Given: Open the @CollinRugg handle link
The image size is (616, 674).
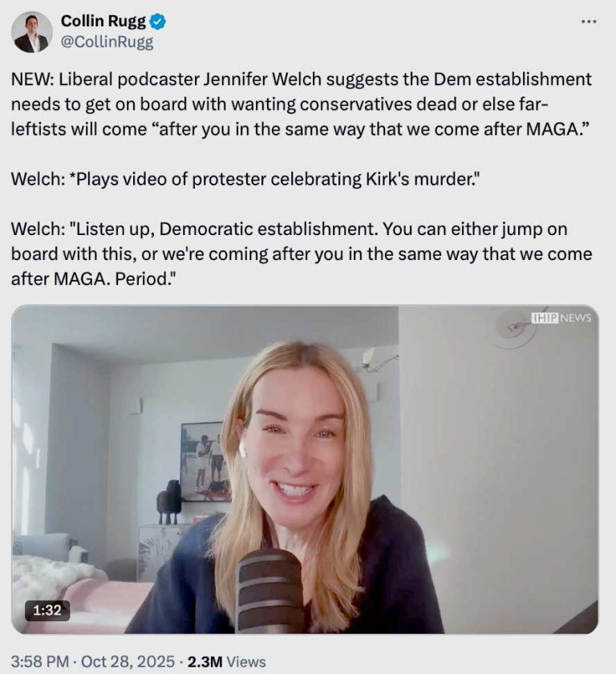Looking at the screenshot, I should point(107,42).
